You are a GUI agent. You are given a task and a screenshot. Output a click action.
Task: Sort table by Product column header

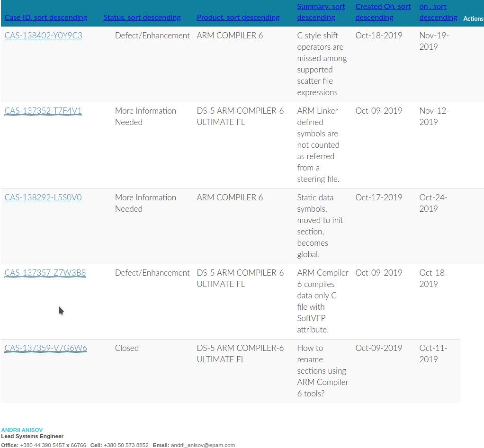(x=238, y=18)
